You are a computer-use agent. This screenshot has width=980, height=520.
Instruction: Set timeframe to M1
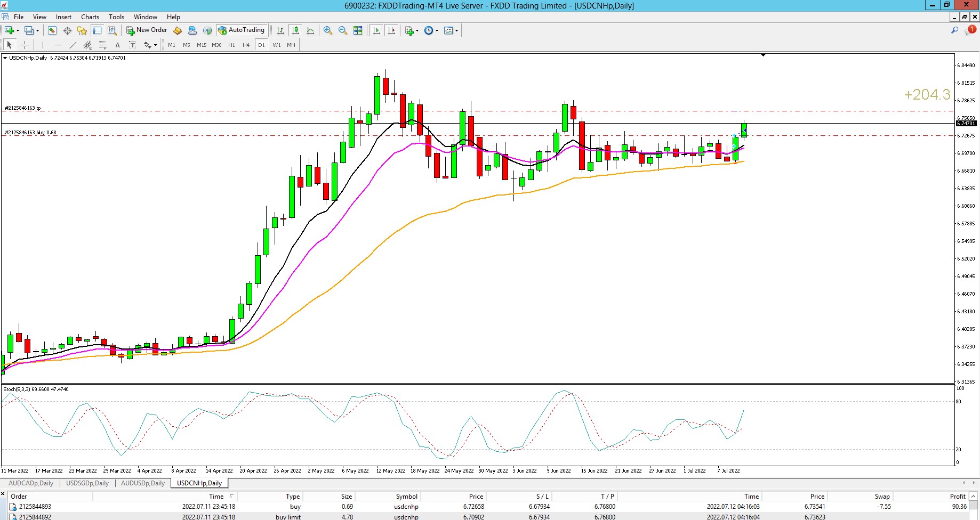click(172, 45)
